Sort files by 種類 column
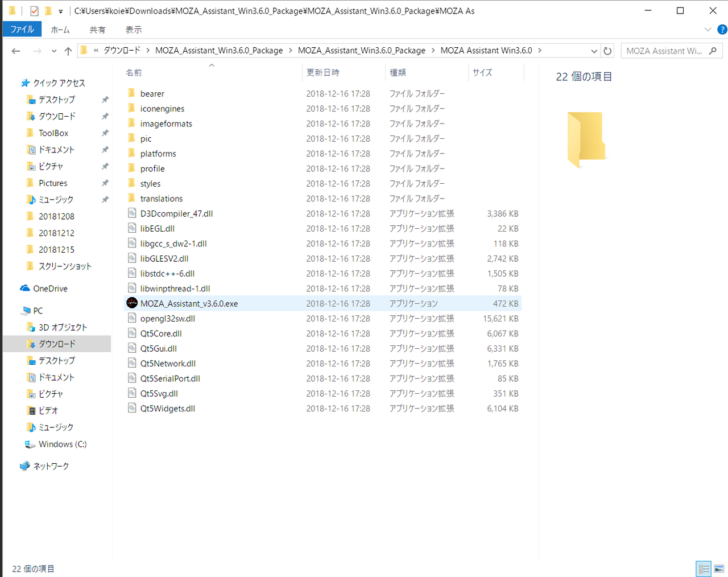This screenshot has width=728, height=577. [x=398, y=72]
